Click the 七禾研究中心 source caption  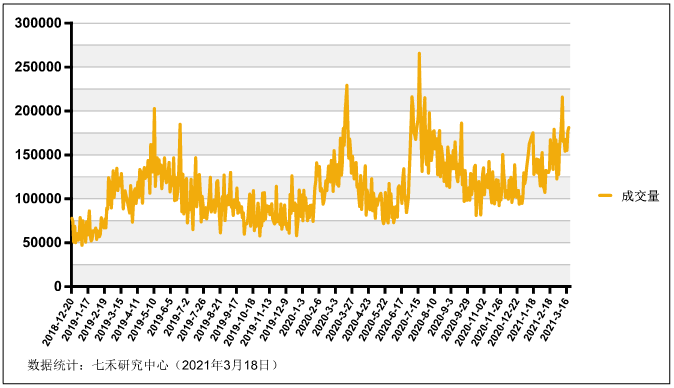(x=130, y=365)
